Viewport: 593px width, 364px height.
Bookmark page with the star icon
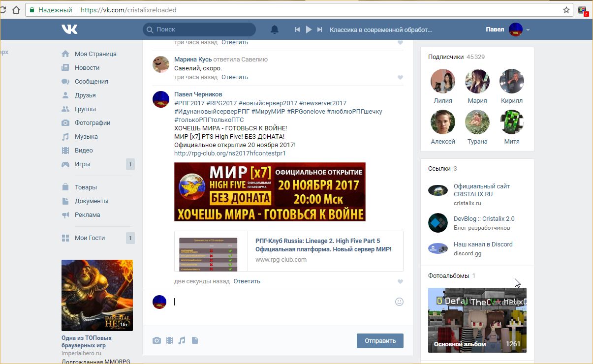[x=566, y=10]
